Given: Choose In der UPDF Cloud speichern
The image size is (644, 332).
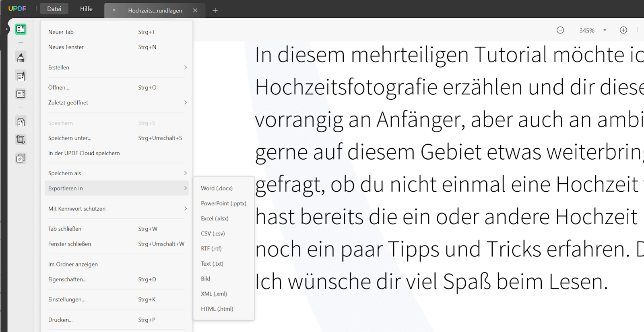Looking at the screenshot, I should [117, 153].
